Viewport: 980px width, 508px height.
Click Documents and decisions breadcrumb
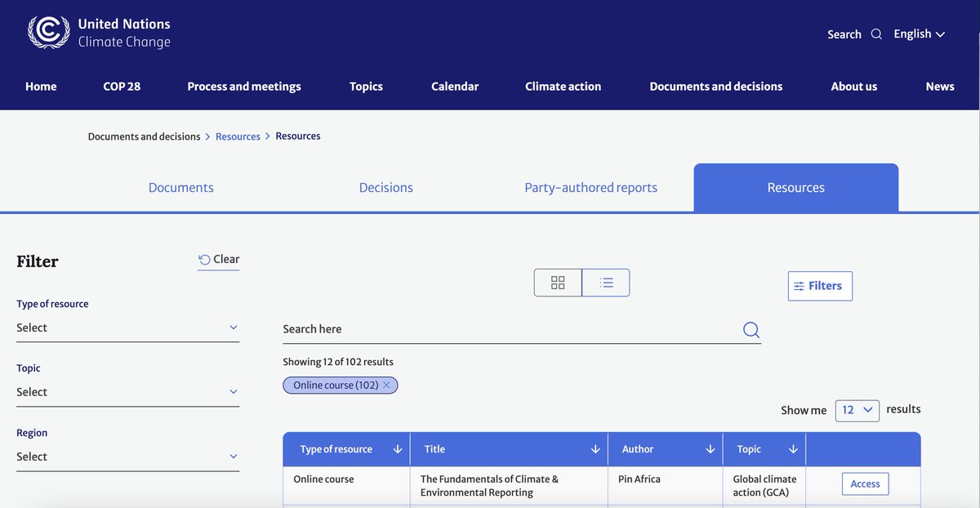coord(144,136)
